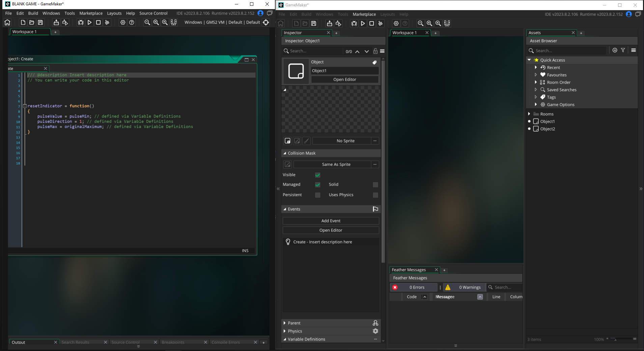
Task: Open the Asset Browser filter icon
Action: (x=622, y=50)
